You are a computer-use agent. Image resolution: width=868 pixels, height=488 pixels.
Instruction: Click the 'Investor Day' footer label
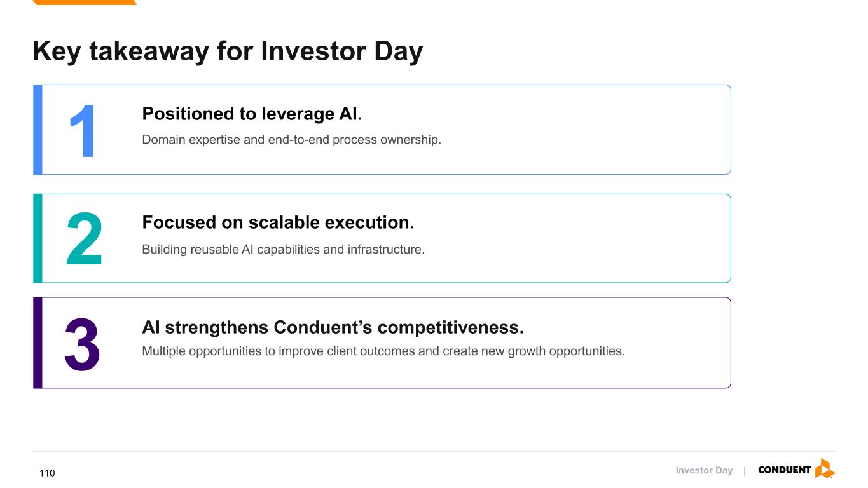pos(704,470)
